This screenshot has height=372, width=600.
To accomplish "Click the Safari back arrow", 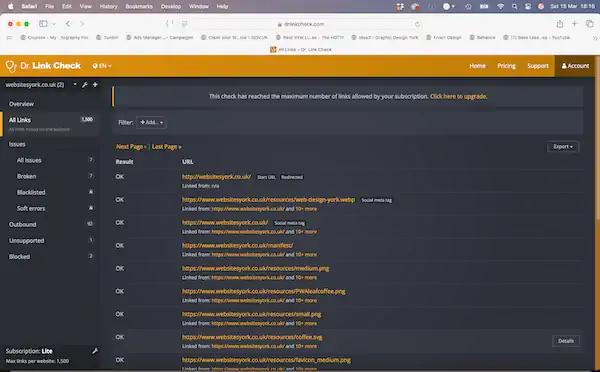I will click(68, 24).
